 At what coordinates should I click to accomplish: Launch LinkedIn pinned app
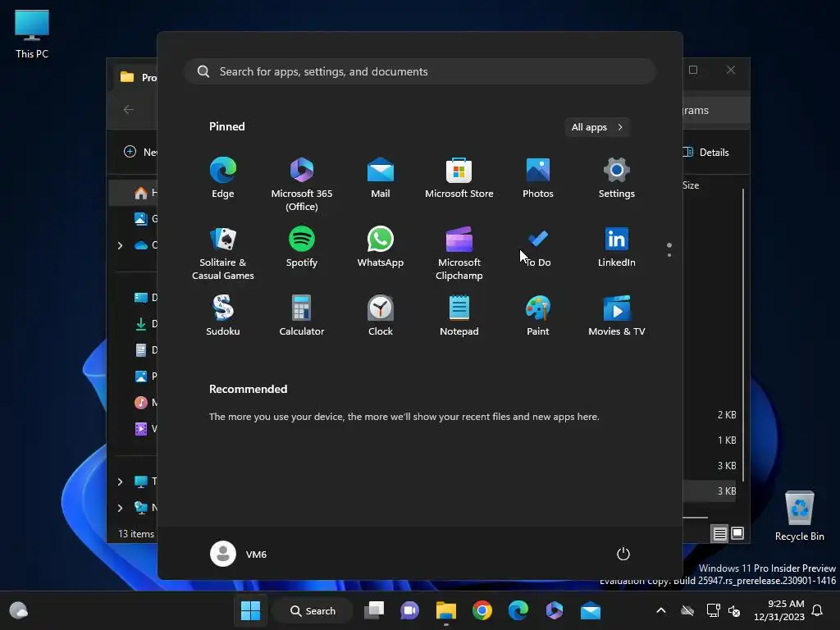pyautogui.click(x=617, y=247)
